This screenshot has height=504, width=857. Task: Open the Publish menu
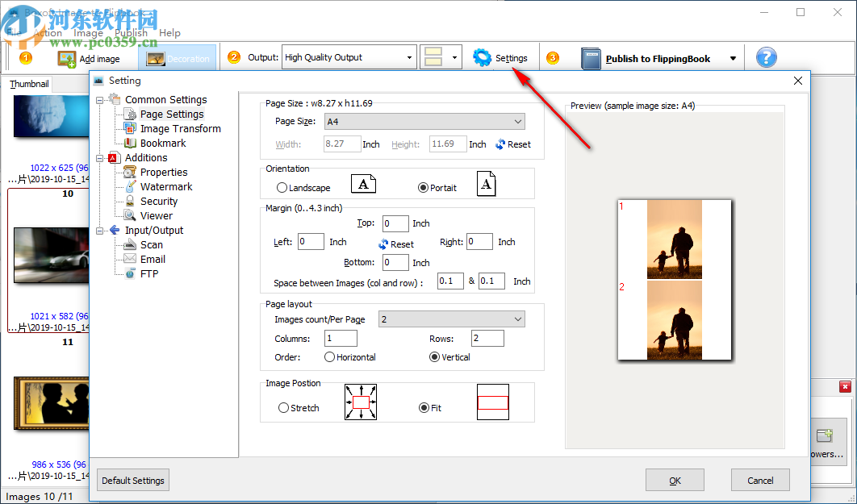point(129,33)
